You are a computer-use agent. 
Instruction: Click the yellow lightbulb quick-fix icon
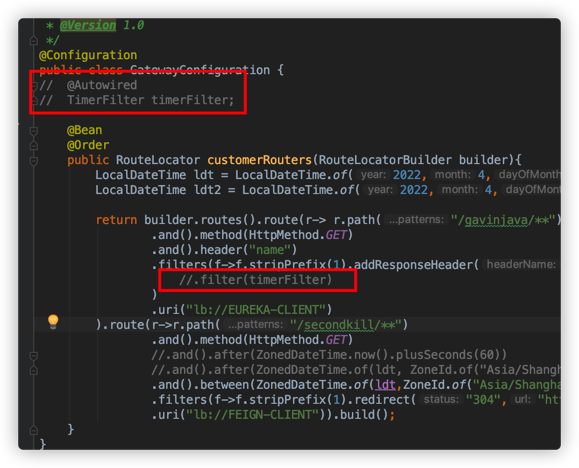53,322
